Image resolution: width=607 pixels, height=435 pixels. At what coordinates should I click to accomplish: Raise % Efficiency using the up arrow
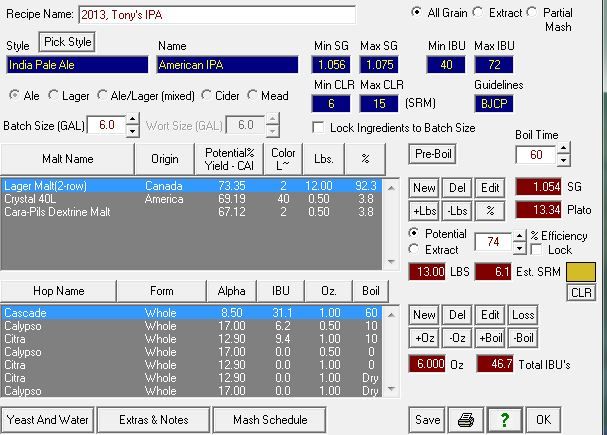pyautogui.click(x=518, y=236)
